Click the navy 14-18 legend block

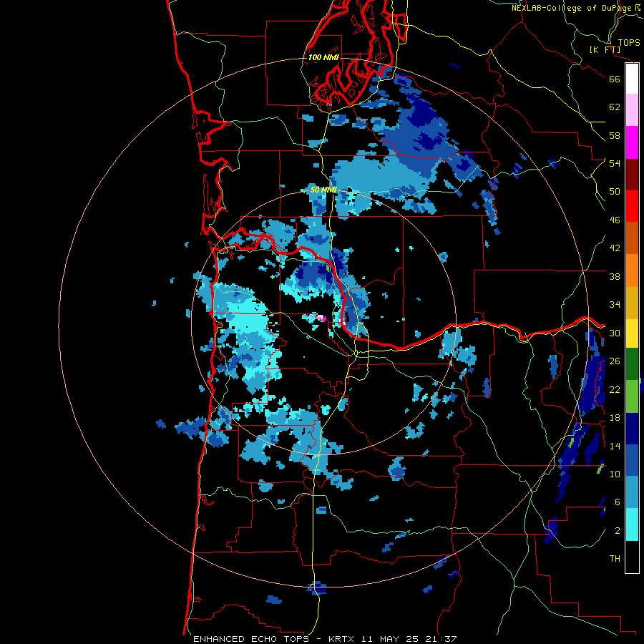point(632,429)
